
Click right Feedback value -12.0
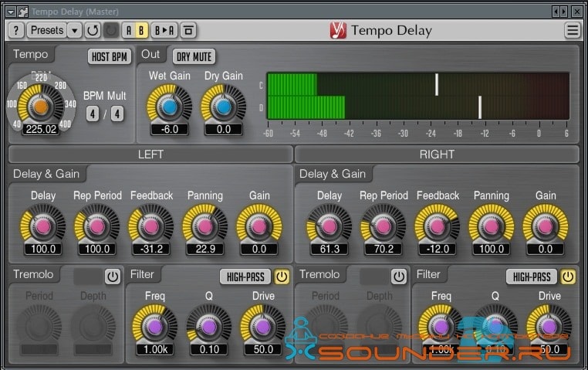coord(438,249)
